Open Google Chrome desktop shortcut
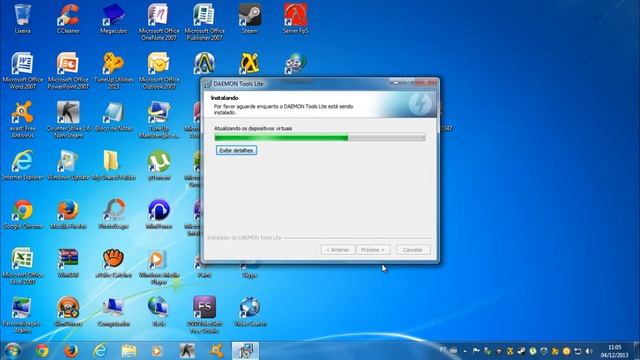Viewport: 640px width, 360px height. click(22, 214)
